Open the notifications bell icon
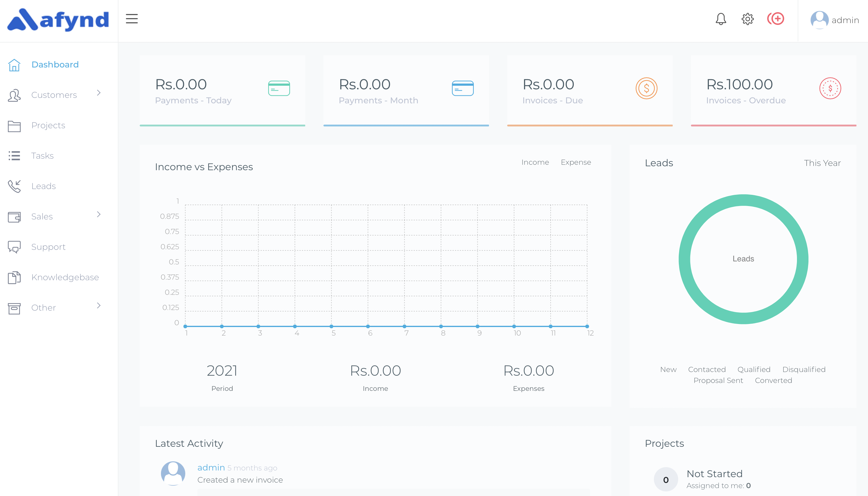Screen dimensions: 868x496 point(721,19)
